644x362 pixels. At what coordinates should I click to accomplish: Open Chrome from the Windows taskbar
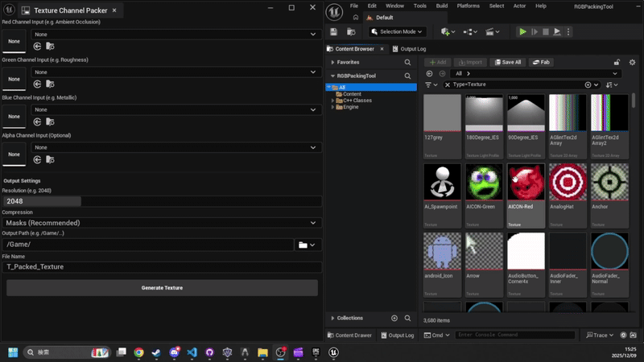pyautogui.click(x=138, y=352)
